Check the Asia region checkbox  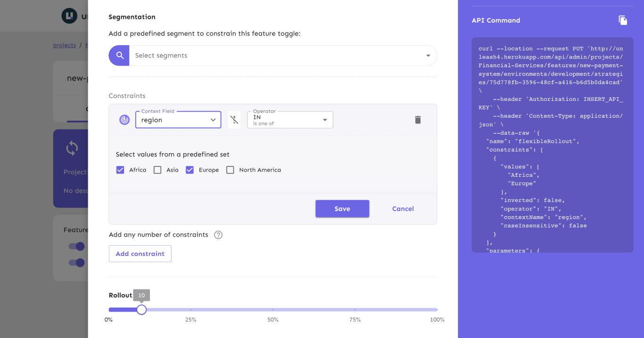click(157, 170)
